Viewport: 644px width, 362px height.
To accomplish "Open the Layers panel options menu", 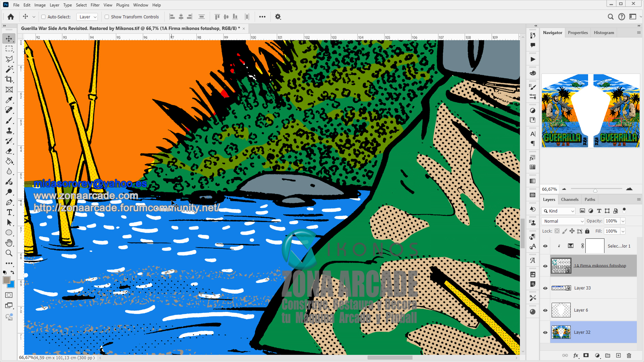I will (x=639, y=200).
